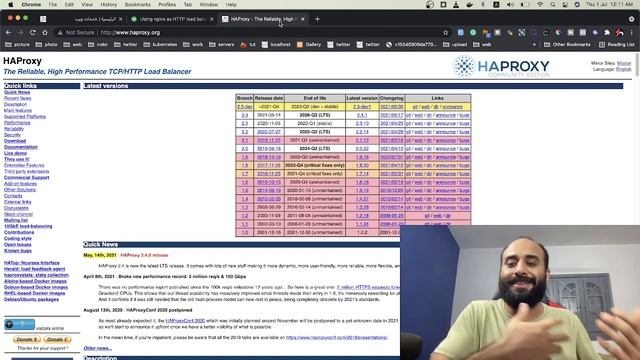This screenshot has height=360, width=640.
Task: Click the Donate € button
Action: pyautogui.click(x=57, y=339)
